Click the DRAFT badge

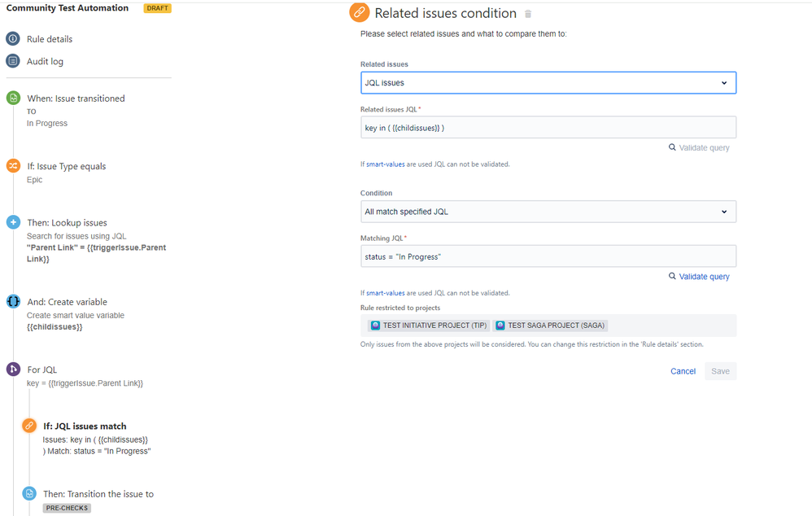click(x=157, y=8)
